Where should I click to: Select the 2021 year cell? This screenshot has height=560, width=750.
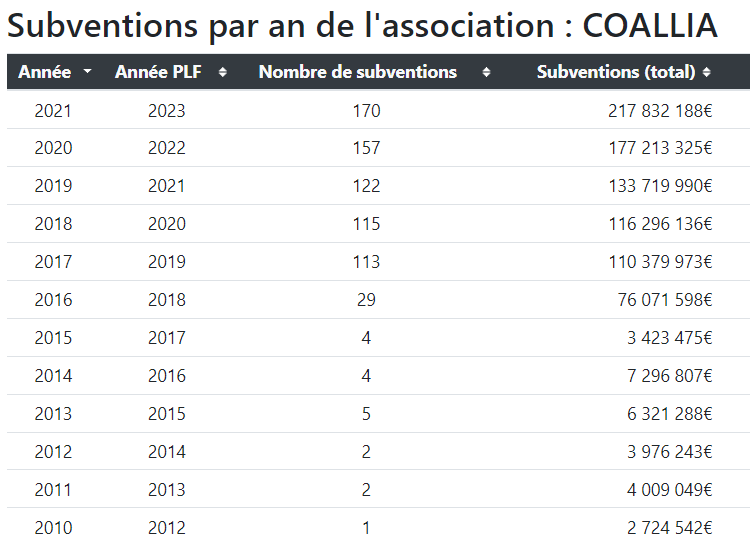[x=53, y=110]
